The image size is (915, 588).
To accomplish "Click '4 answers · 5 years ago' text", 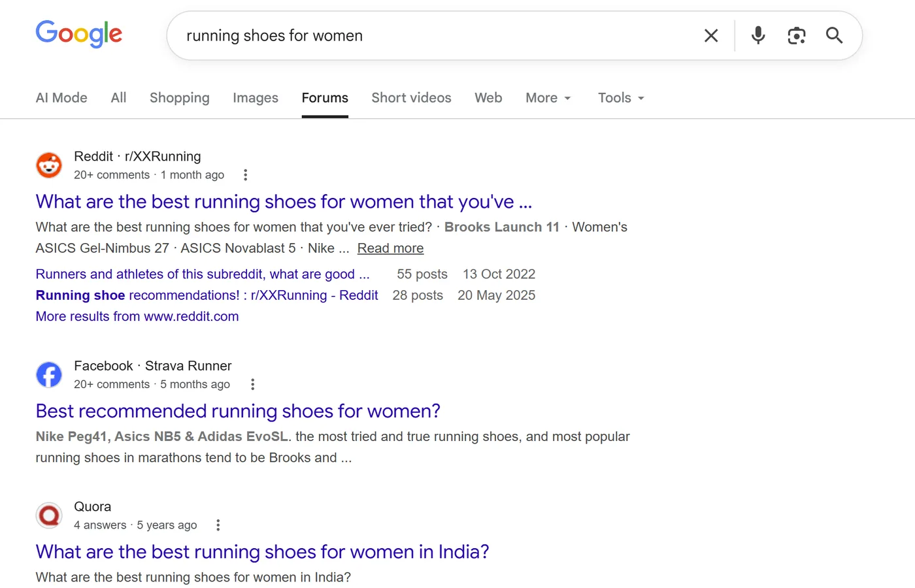I will click(135, 525).
